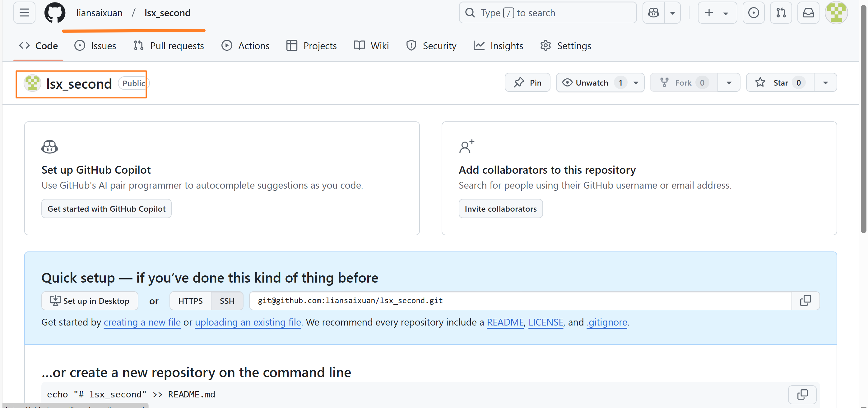
Task: Click the GitHub logo homepage icon
Action: pos(55,13)
